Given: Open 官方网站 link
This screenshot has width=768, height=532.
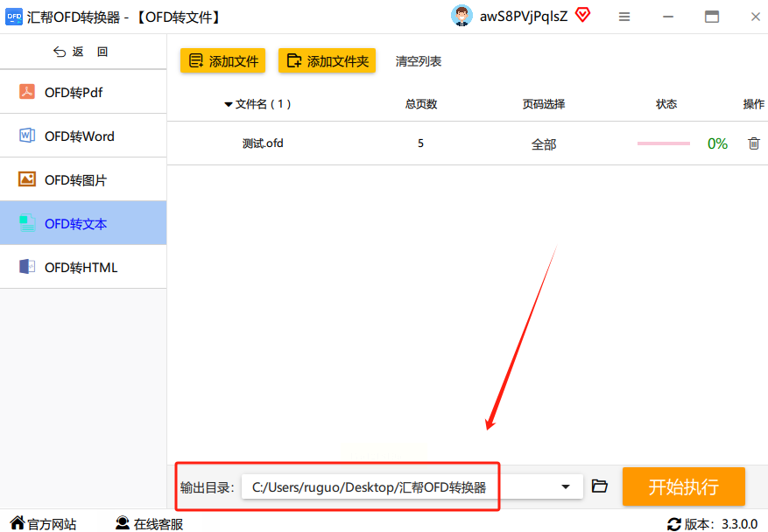Looking at the screenshot, I should (x=43, y=523).
